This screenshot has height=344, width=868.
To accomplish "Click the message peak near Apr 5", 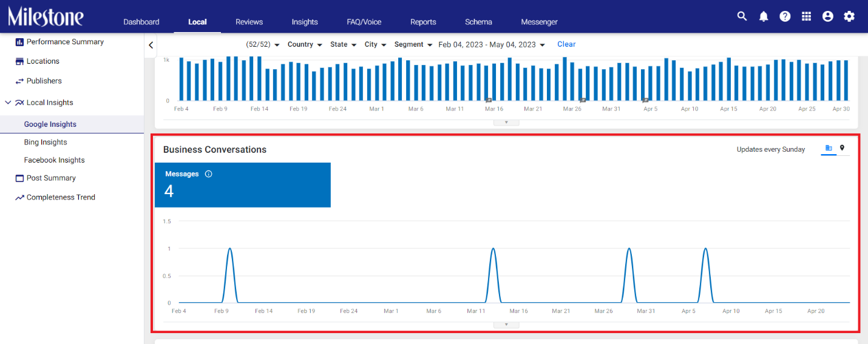I will [705, 248].
